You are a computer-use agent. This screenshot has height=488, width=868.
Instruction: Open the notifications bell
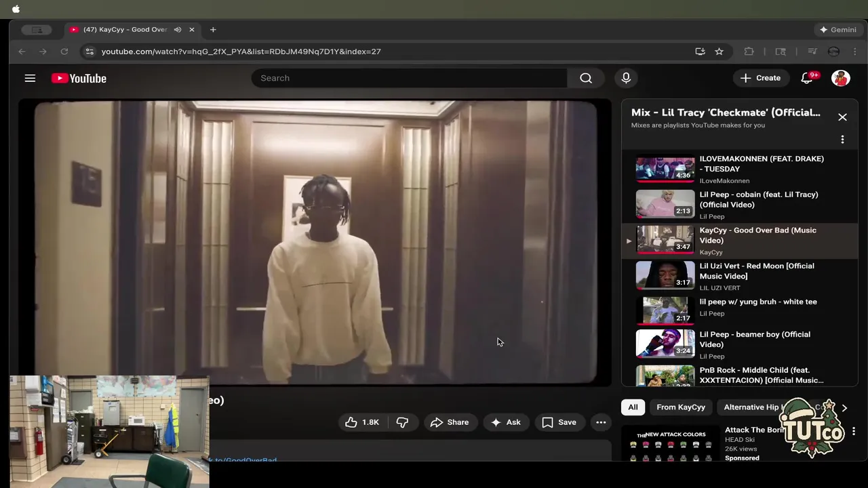click(807, 78)
